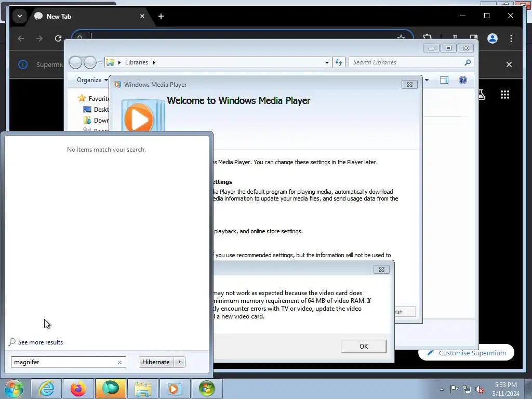Click Explorer forward navigation button
This screenshot has width=532, height=399.
point(90,62)
